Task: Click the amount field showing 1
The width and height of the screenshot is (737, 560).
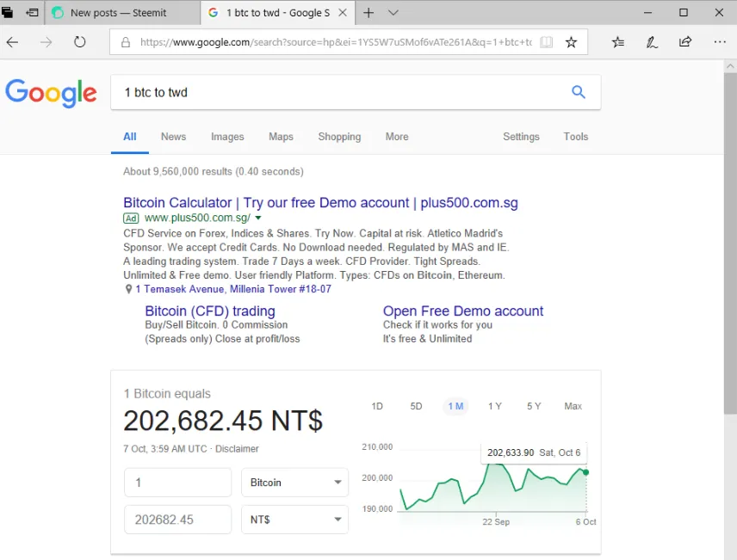Action: [x=177, y=483]
